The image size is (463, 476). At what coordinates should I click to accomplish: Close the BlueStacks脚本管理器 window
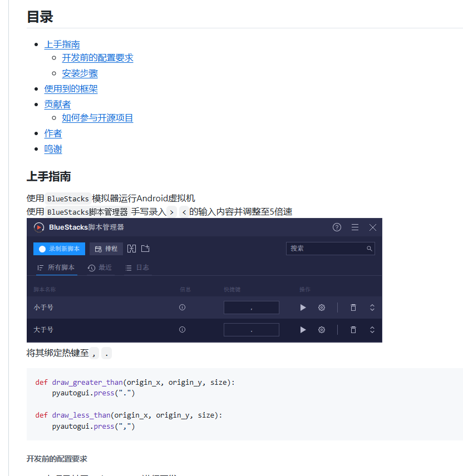click(373, 227)
